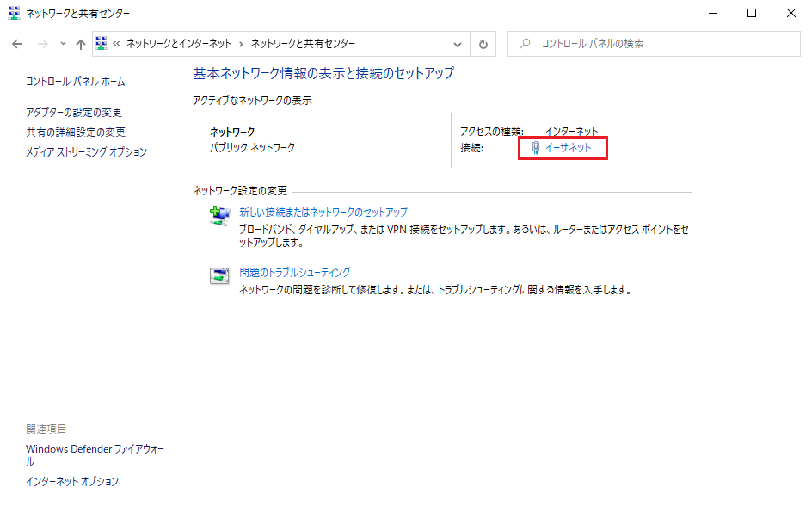The height and width of the screenshot is (506, 812).
Task: Click the ネットワークとインターネット breadcrumb
Action: pos(181,44)
